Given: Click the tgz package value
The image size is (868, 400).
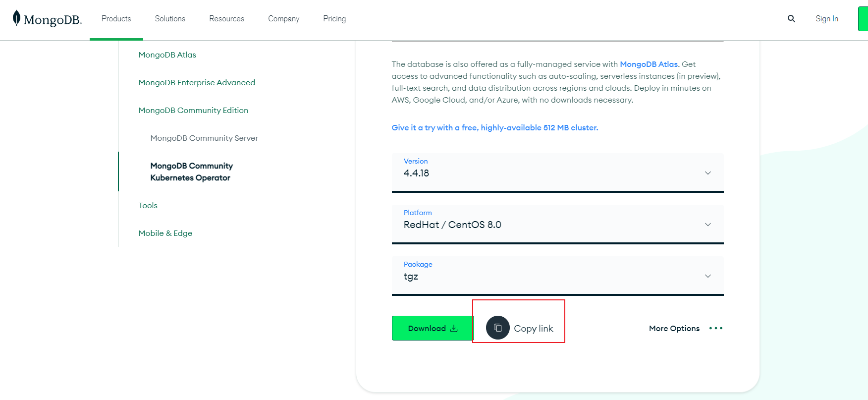Looking at the screenshot, I should pos(411,277).
